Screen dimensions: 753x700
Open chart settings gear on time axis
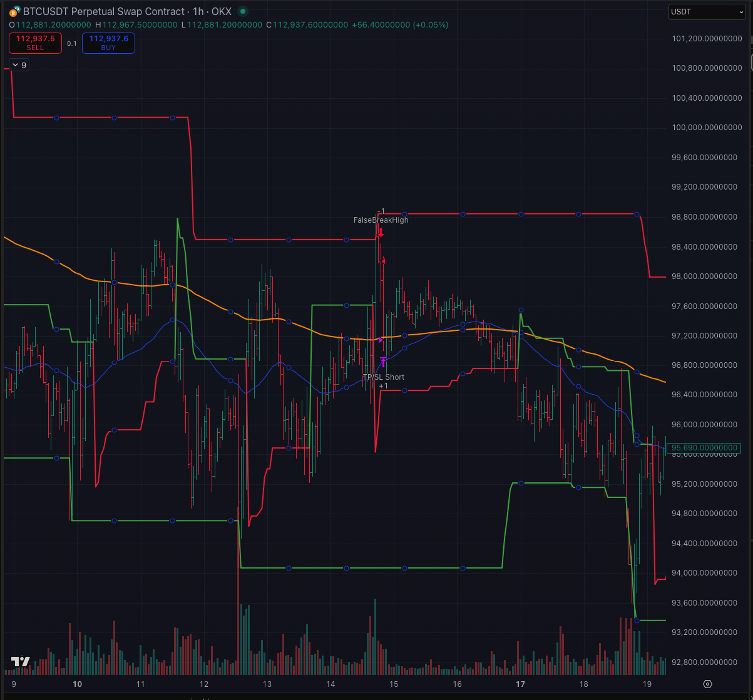click(708, 684)
